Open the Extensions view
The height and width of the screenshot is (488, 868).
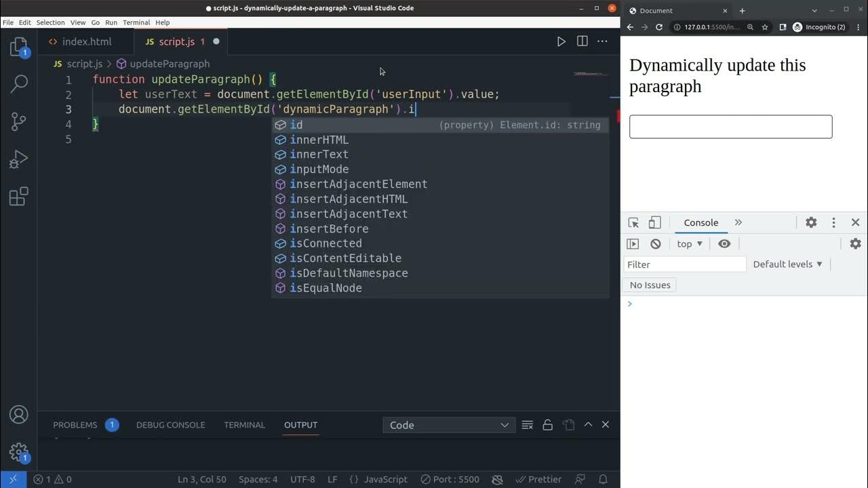point(19,197)
